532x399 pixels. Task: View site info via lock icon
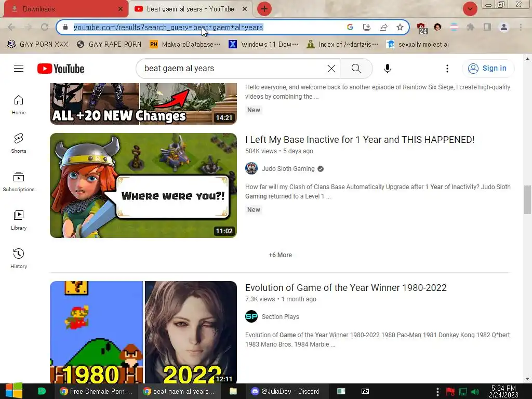pos(65,27)
